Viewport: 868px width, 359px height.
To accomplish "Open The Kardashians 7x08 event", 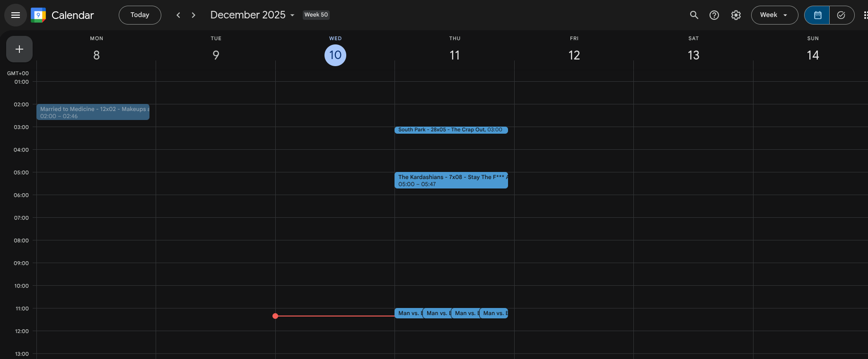I will (451, 180).
